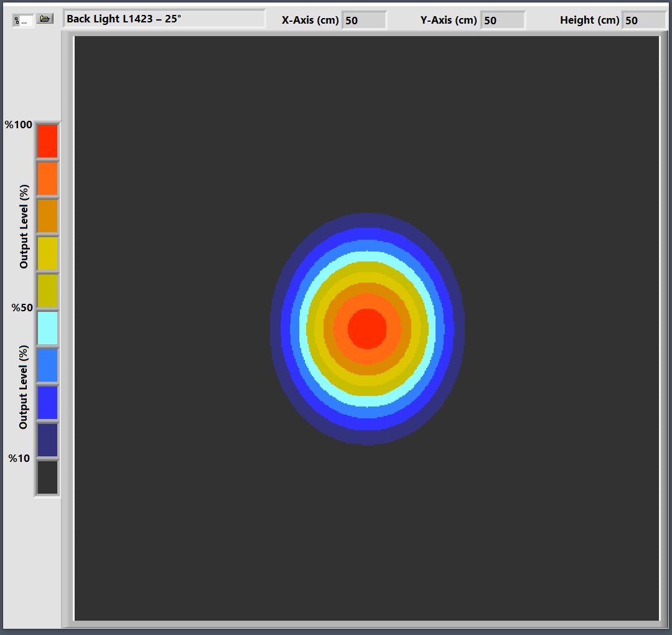Pick the olive yellow legend swatch
The width and height of the screenshot is (672, 635).
coord(47,291)
